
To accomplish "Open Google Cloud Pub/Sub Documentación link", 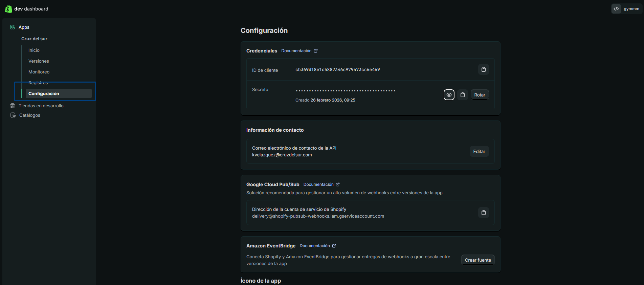I will click(x=318, y=184).
